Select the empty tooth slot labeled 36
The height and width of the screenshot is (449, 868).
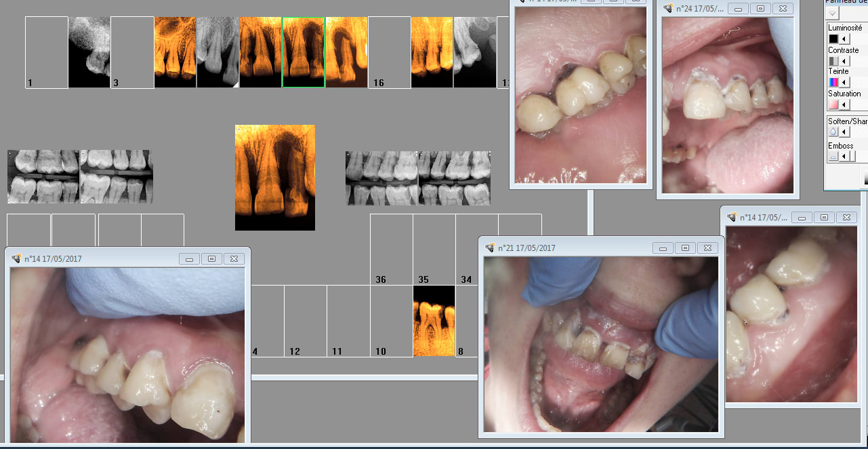coord(391,249)
